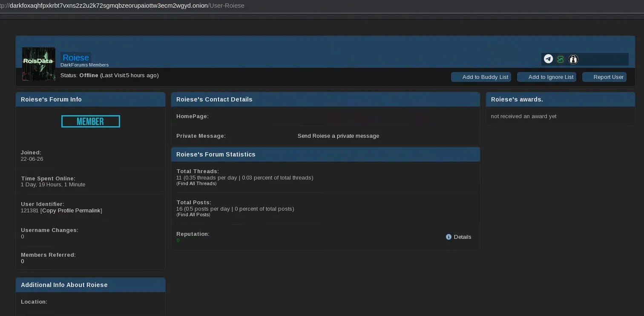Click time online '1 Day, 19 Hours, 1 Minute'
644x316 pixels.
(53, 184)
